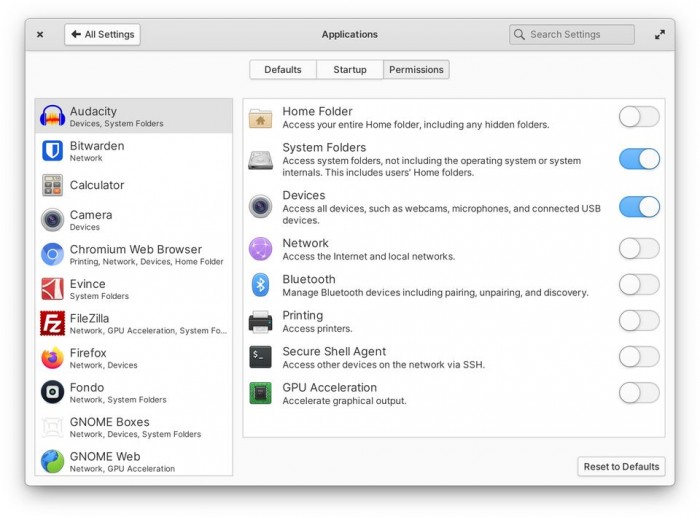Select GNOME Web from the list

pyautogui.click(x=133, y=461)
